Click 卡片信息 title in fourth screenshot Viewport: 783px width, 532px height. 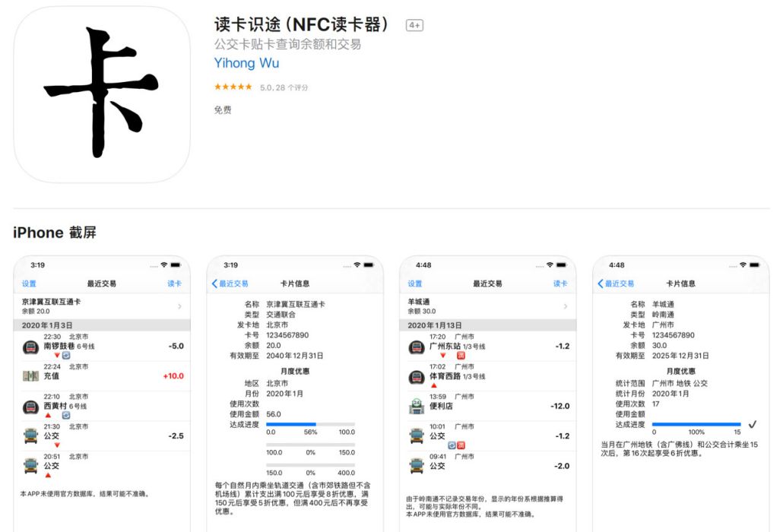point(680,283)
